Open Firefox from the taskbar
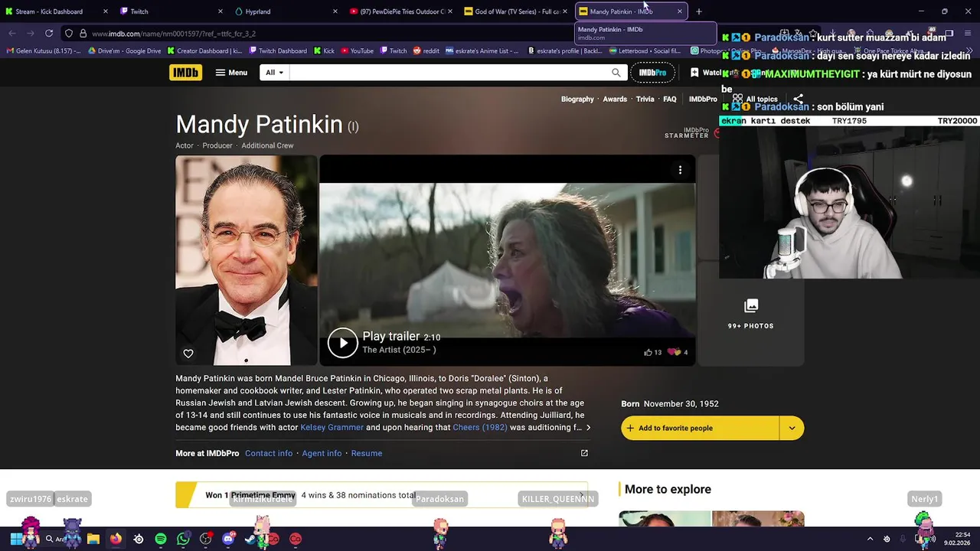 point(116,539)
